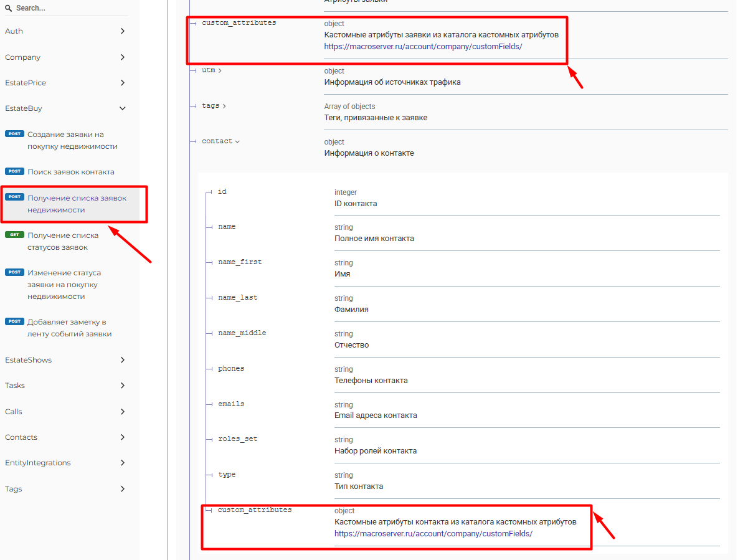Open Получение списка статусов заявок
Viewport: 753px width, 560px height.
[x=63, y=241]
